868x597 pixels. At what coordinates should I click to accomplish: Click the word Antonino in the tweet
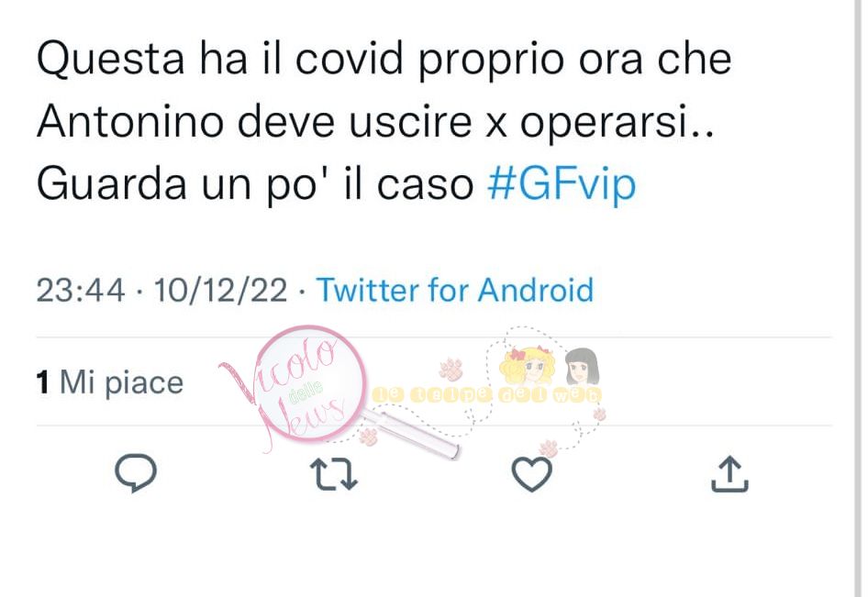pos(130,121)
